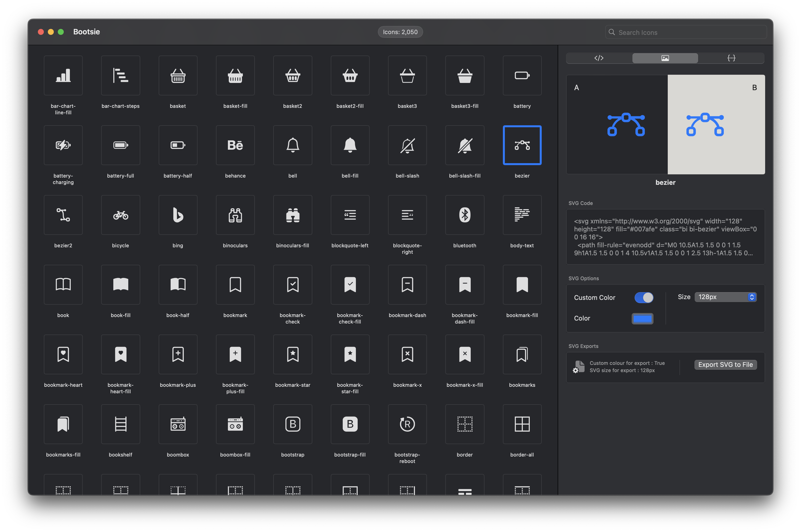Viewport: 801px width, 532px height.
Task: Switch to the curly braces tab
Action: point(731,58)
